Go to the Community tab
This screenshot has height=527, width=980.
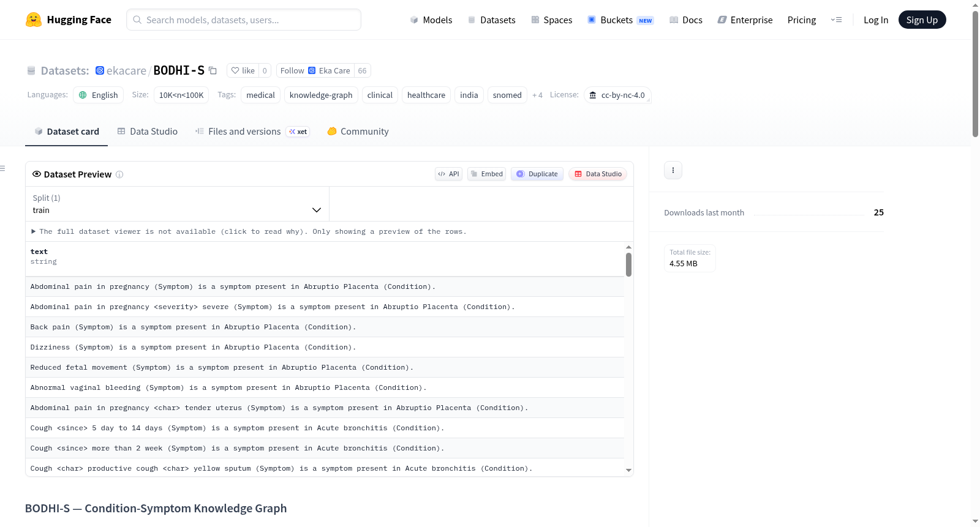[358, 132]
